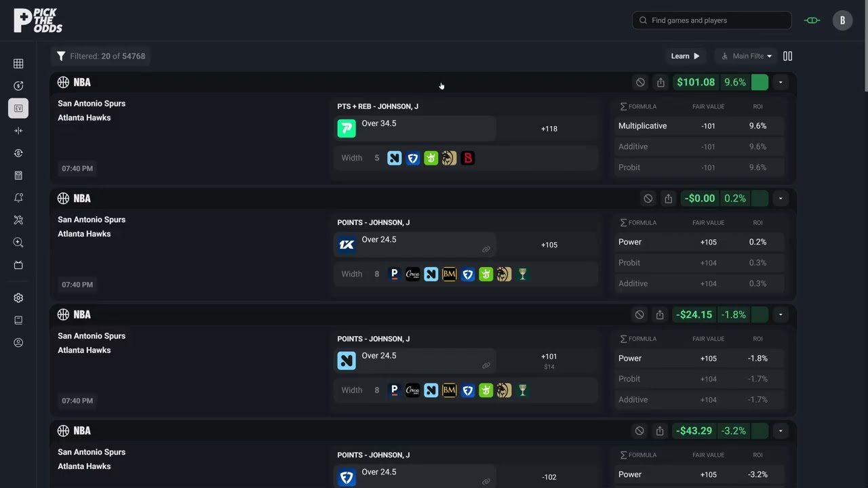Open the circular dollar icon in sidebar
868x488 pixels.
tap(18, 153)
